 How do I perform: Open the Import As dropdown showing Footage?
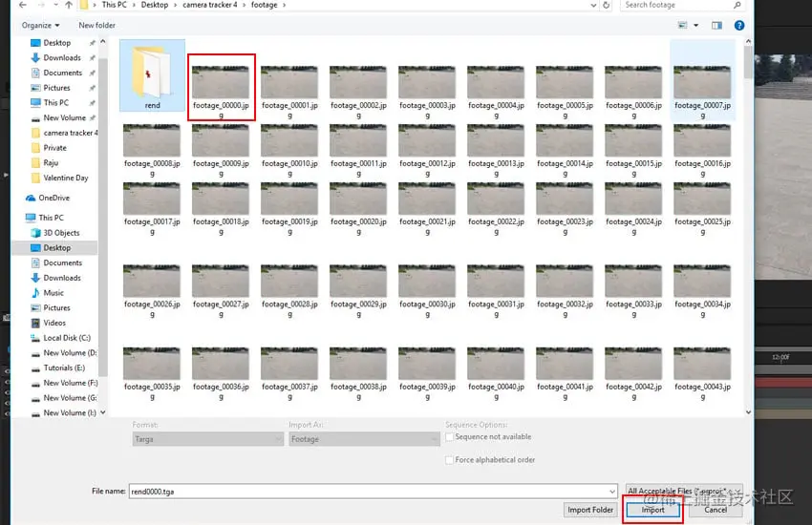click(365, 439)
